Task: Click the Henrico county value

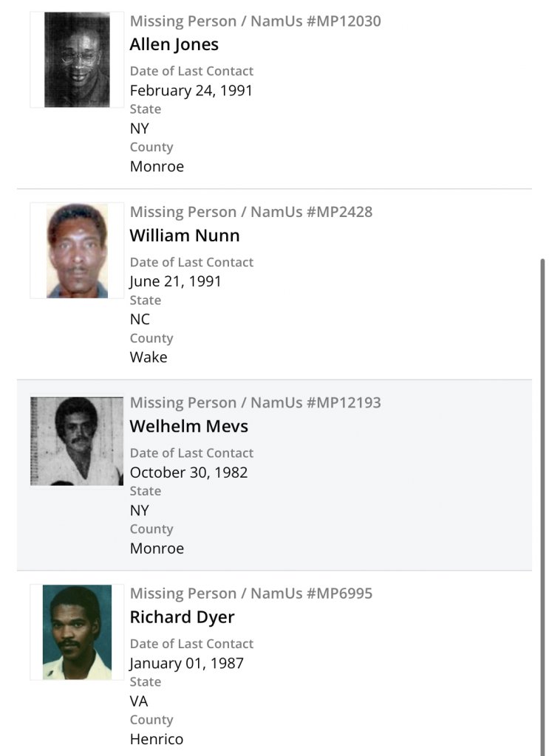Action: (157, 739)
